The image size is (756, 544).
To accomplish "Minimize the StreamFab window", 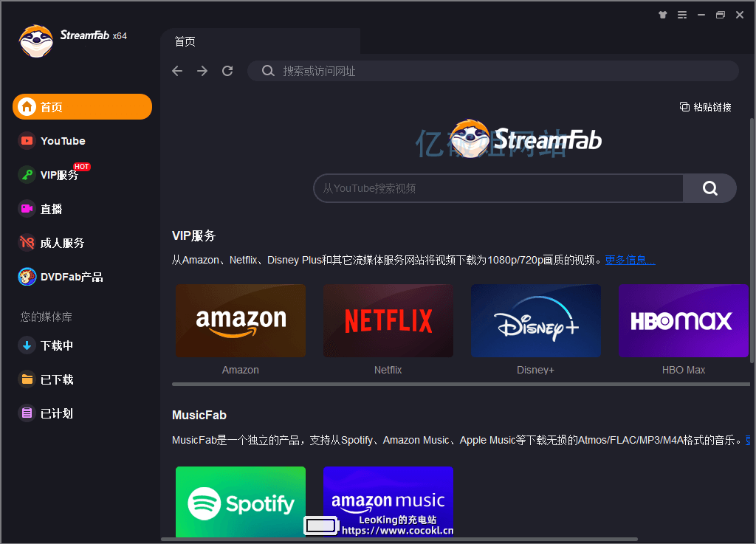I will [701, 15].
